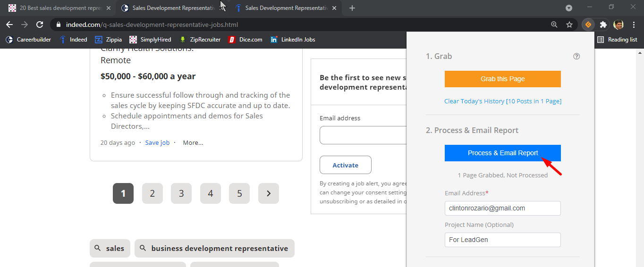The height and width of the screenshot is (267, 644).
Task: Go to next results page arrow
Action: 269,193
